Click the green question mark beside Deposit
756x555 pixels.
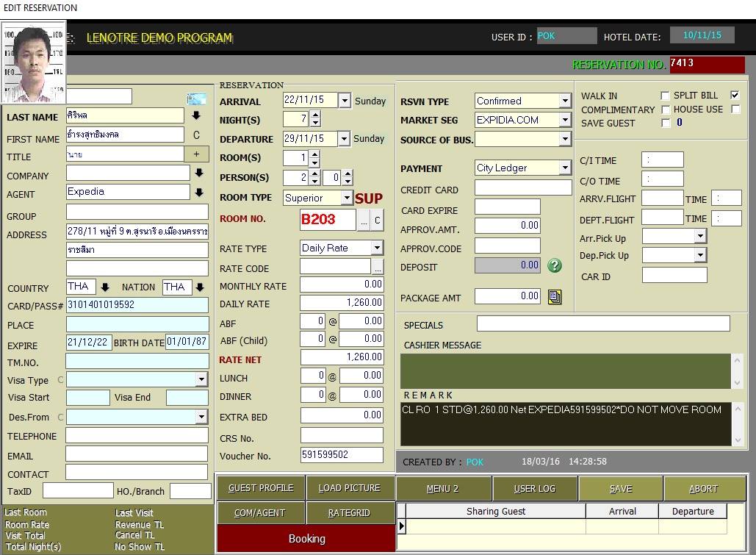[x=555, y=265]
